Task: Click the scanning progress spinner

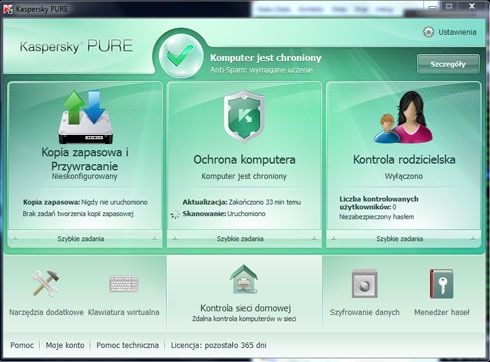Action: [175, 215]
